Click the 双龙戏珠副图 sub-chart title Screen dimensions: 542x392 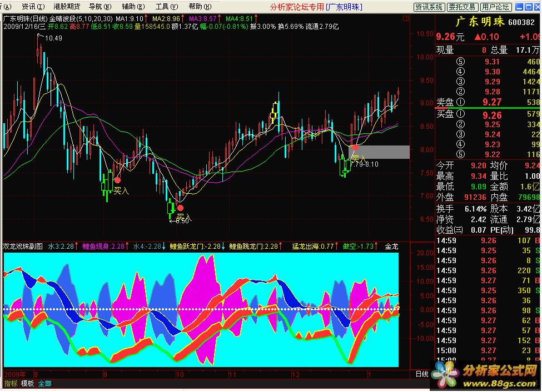click(23, 247)
